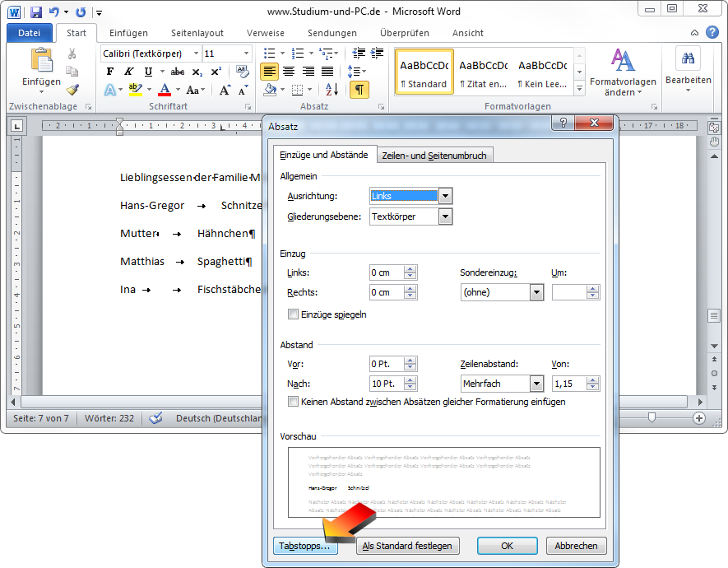
Task: Decrease paragraph indent icon
Action: (x=359, y=53)
